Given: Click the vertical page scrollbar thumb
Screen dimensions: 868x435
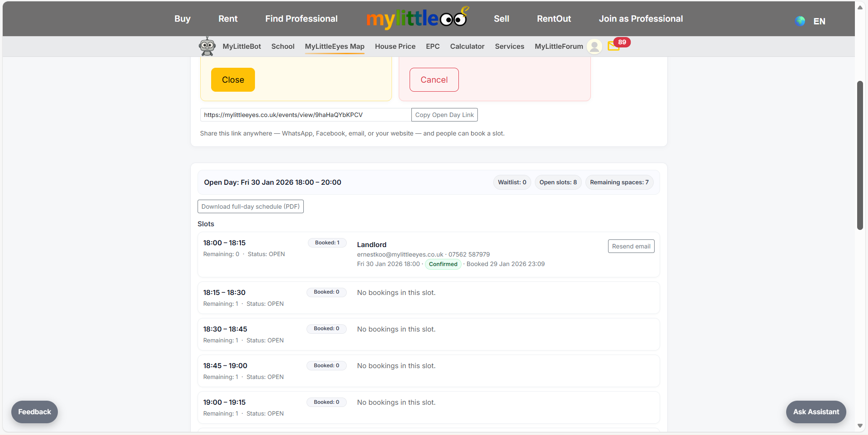Looking at the screenshot, I should click(860, 155).
